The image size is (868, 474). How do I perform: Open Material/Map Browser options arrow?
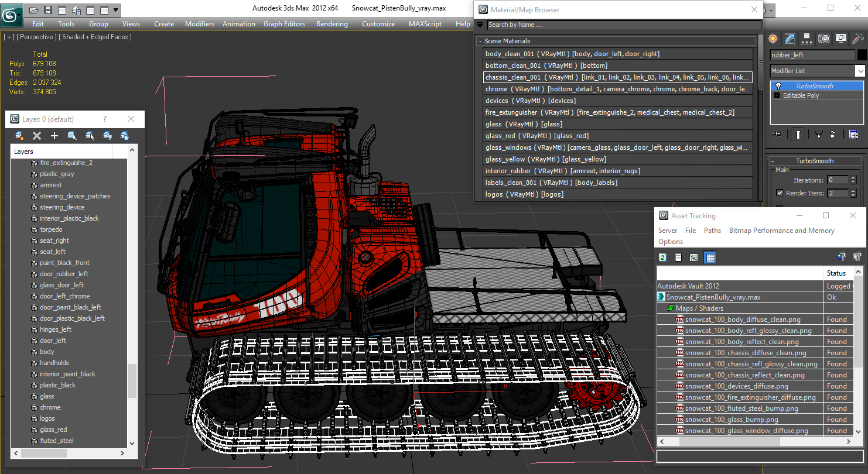(480, 25)
